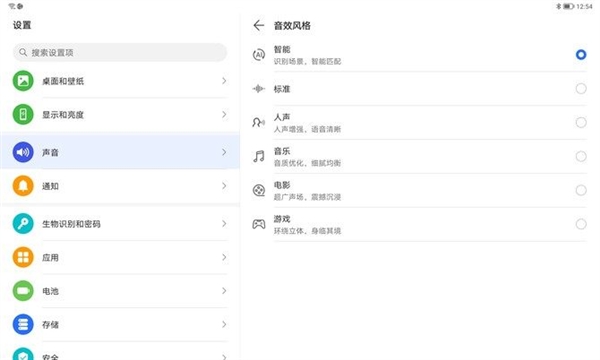Open the chevron on the 桌面和壁纸 row
Screen dimensions: 600x360
[x=224, y=81]
